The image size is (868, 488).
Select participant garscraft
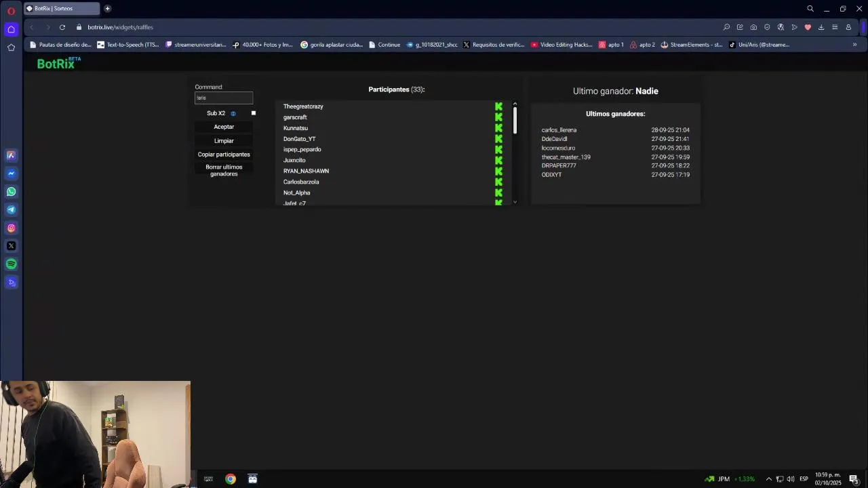pos(295,117)
